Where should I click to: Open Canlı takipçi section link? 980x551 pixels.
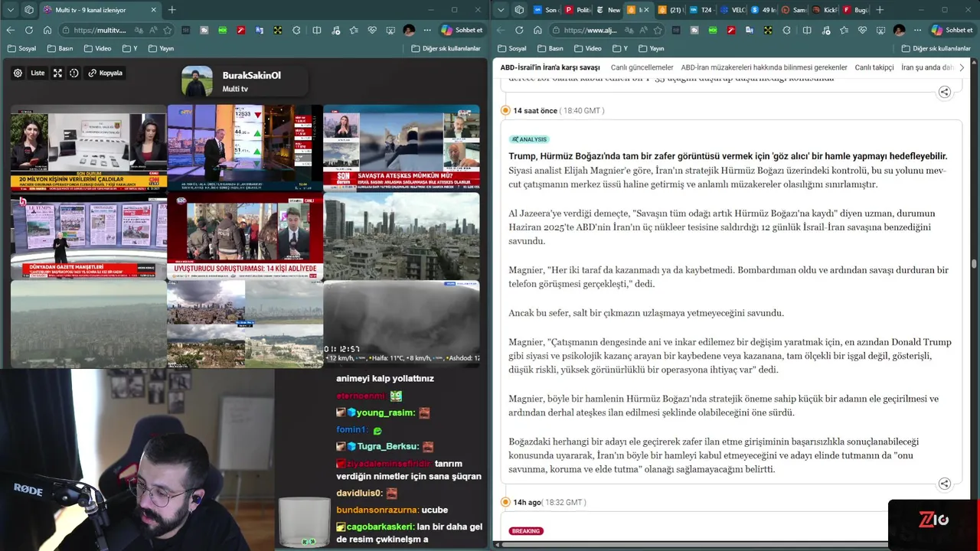[x=874, y=67]
